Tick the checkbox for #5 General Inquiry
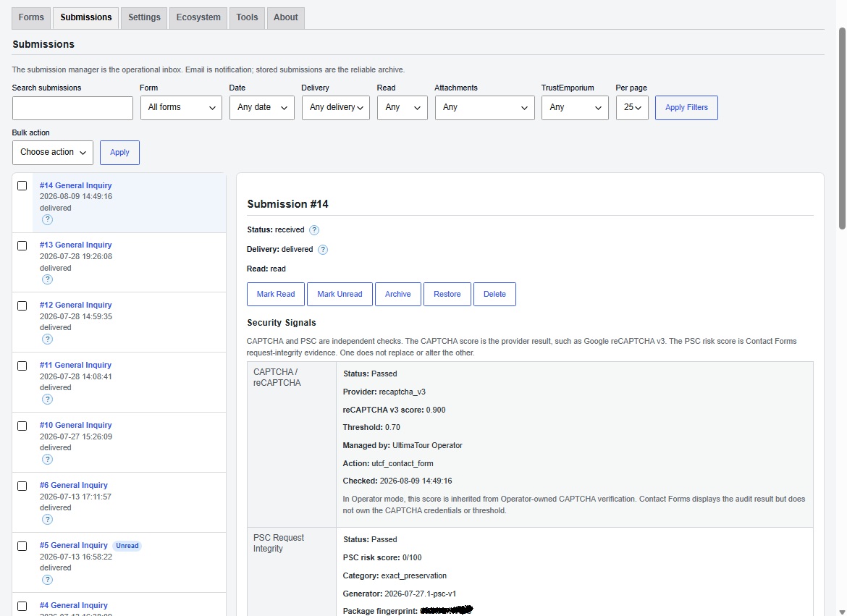The image size is (847, 616). (22, 547)
